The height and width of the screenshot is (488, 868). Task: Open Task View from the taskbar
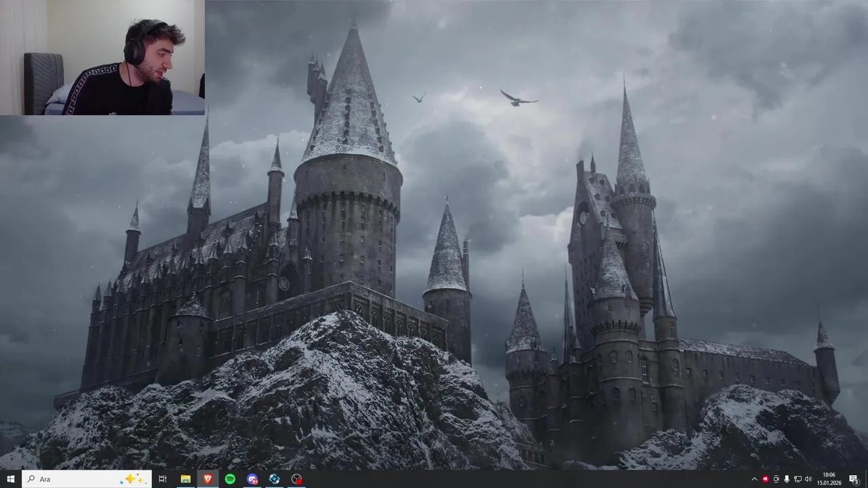(x=163, y=479)
